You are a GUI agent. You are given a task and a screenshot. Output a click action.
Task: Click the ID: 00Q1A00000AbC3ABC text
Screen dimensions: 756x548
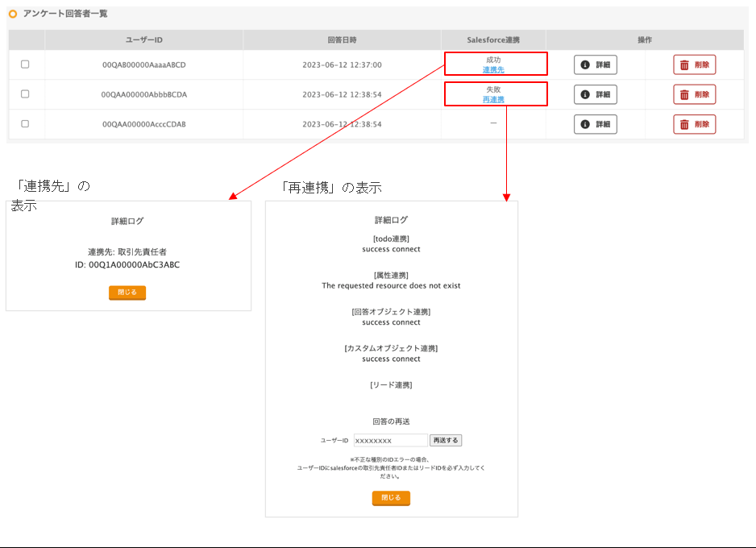(x=127, y=264)
